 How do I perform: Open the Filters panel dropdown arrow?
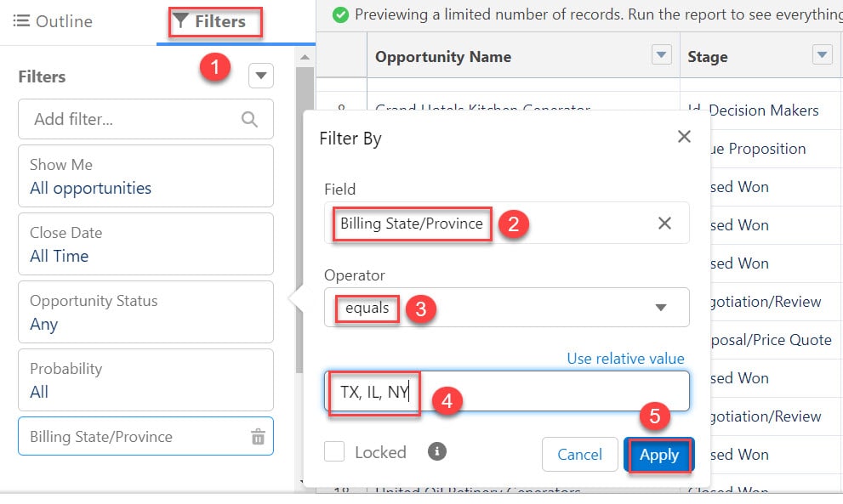coord(261,76)
